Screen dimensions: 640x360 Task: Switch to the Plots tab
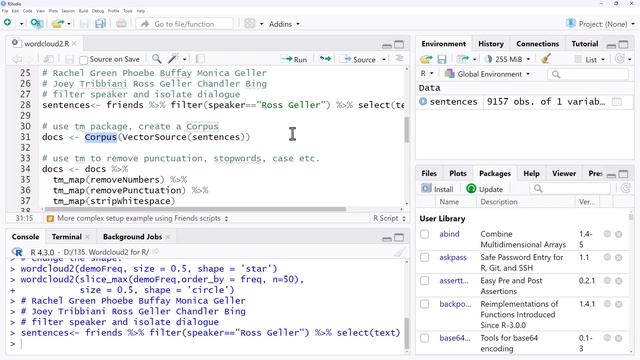coord(458,173)
